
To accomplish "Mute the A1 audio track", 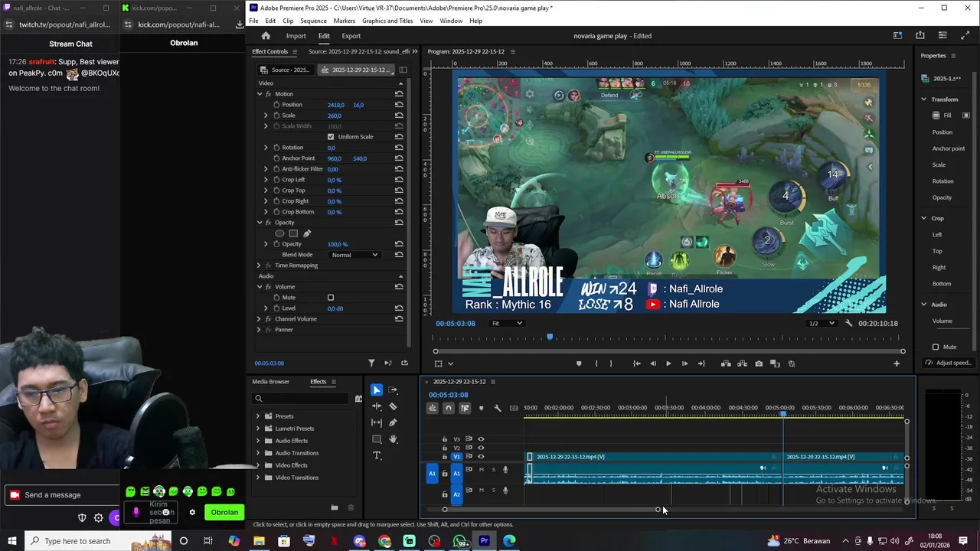I will (482, 469).
